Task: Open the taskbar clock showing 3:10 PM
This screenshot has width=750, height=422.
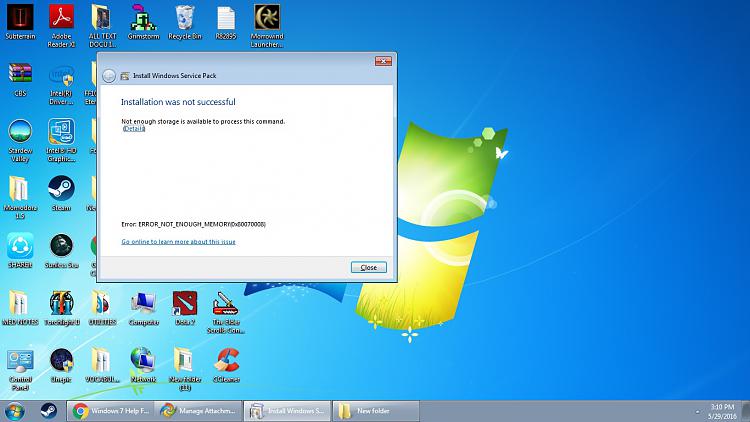Action: pyautogui.click(x=722, y=411)
